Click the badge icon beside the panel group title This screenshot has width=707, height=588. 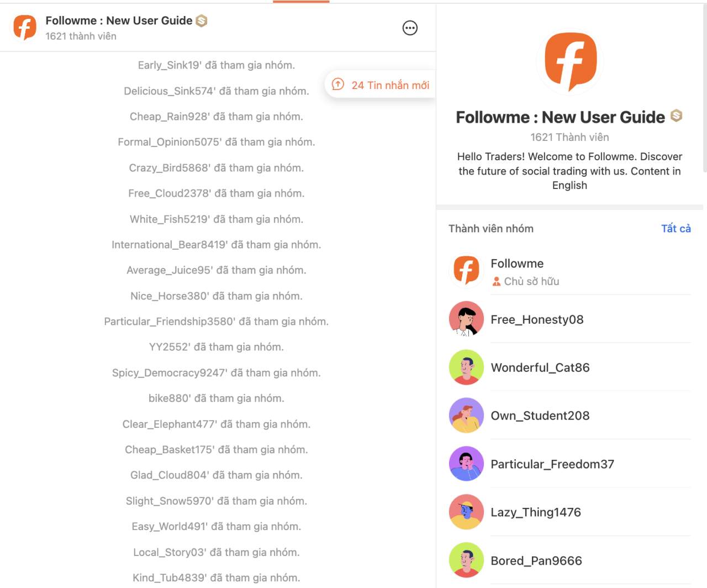coord(675,117)
